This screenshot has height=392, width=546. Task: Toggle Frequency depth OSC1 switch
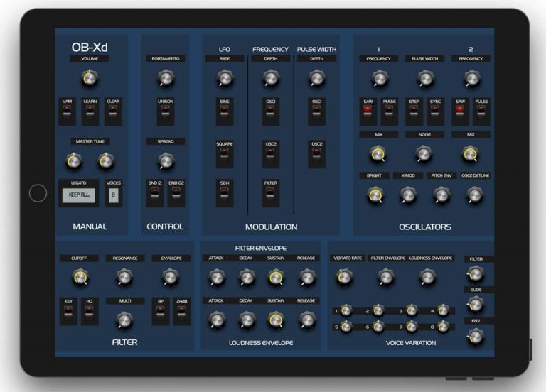point(271,111)
